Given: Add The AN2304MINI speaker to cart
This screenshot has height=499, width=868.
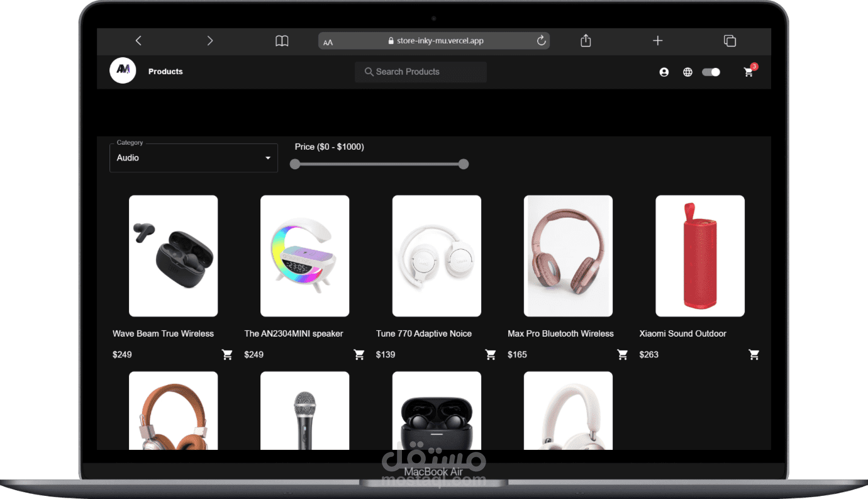Looking at the screenshot, I should (x=359, y=355).
